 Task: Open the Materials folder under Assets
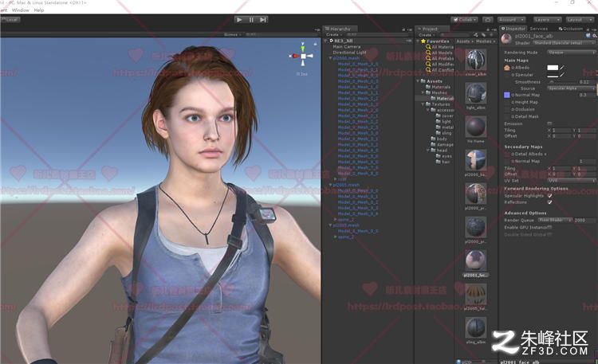point(438,87)
